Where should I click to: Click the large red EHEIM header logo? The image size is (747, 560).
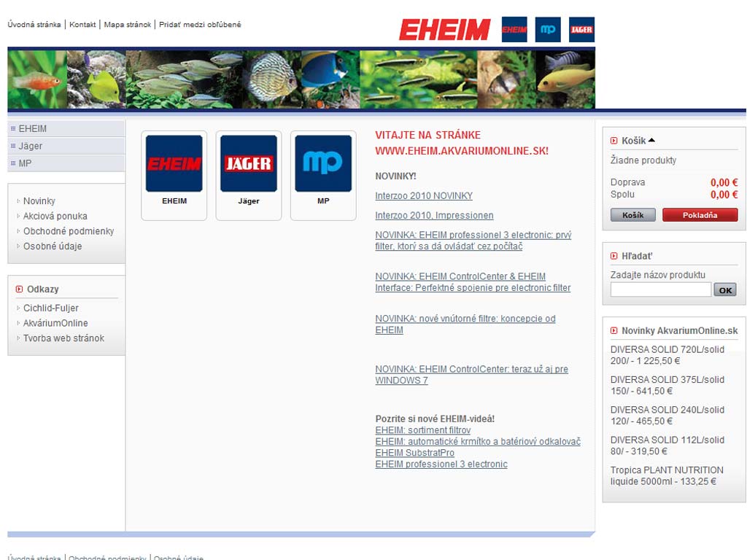tap(444, 29)
